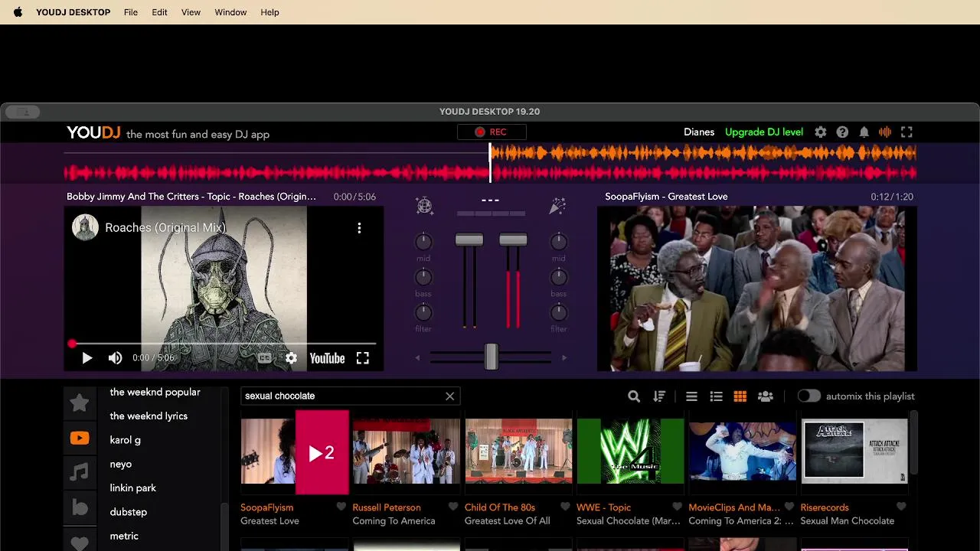Select 'the weeknd popular' playlist
This screenshot has height=551, width=980.
[155, 392]
